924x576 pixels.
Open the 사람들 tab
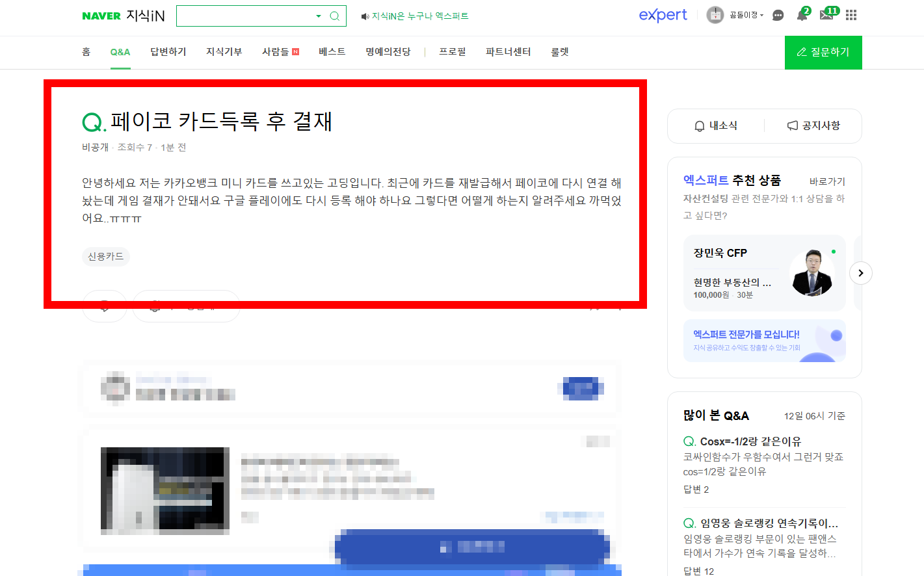(275, 52)
